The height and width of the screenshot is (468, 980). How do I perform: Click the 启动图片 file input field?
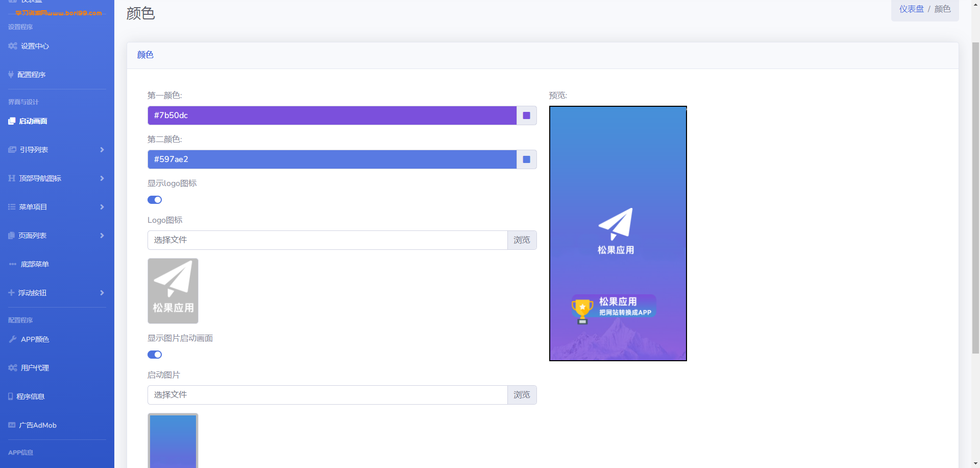pyautogui.click(x=327, y=395)
